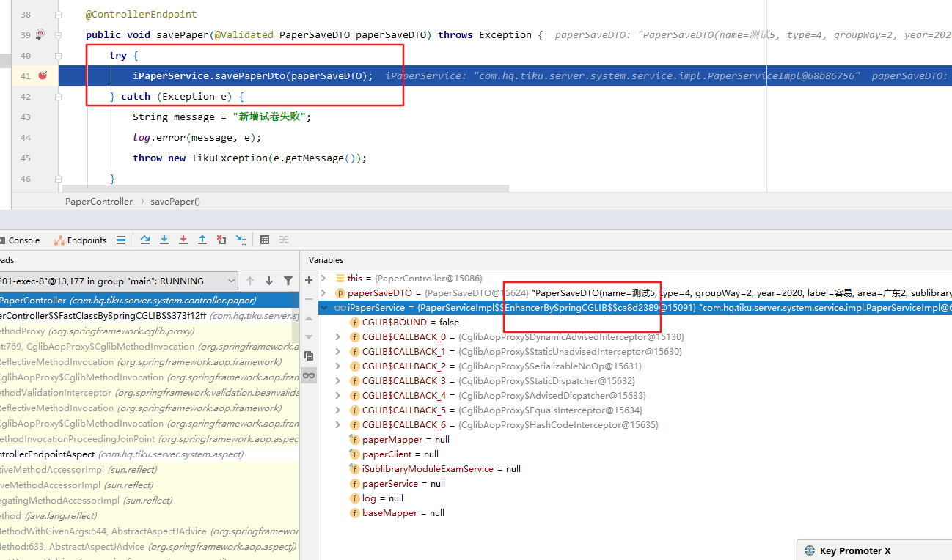The height and width of the screenshot is (560, 952).
Task: Click the Drop Frame icon
Action: coord(221,240)
